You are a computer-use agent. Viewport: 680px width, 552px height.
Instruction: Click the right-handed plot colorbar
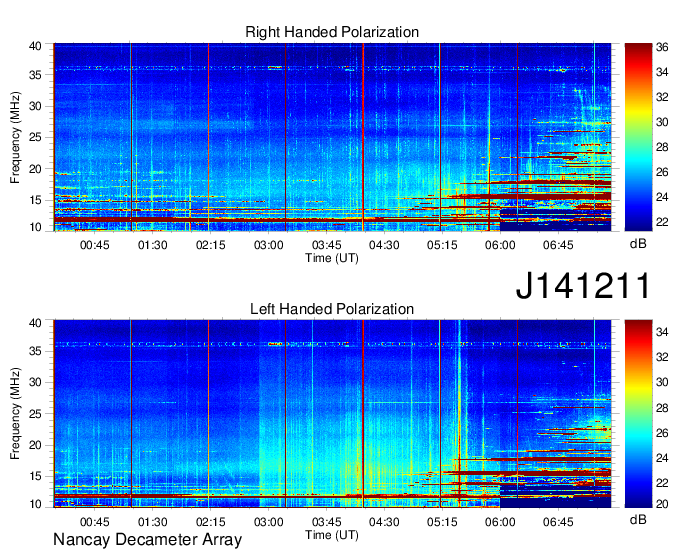point(638,137)
